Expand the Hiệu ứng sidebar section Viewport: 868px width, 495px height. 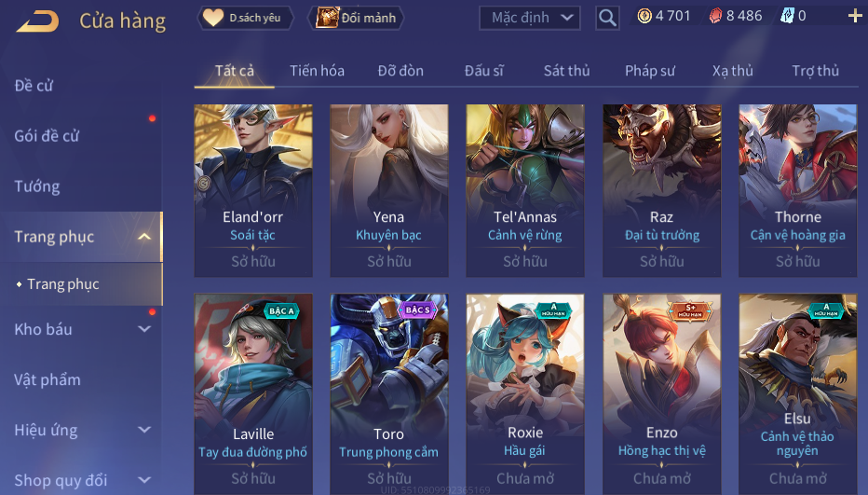[x=144, y=430]
